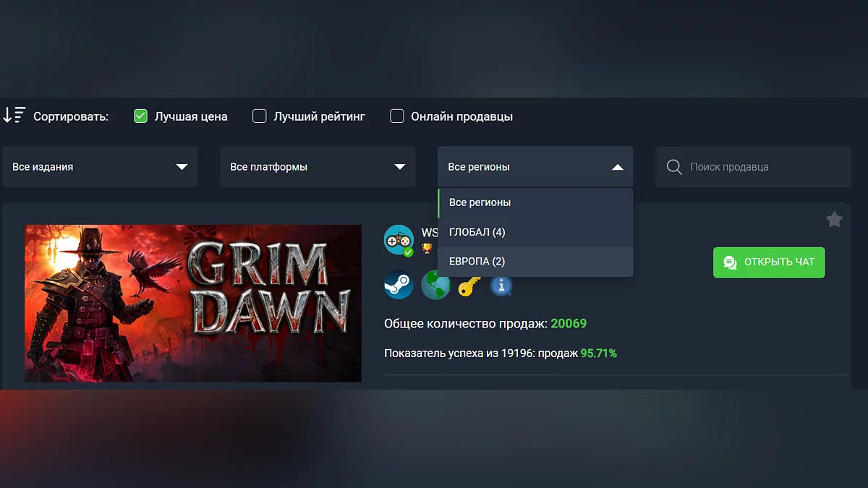868x488 pixels.
Task: Enable the Онлайн продавцы checkbox
Action: click(x=396, y=116)
